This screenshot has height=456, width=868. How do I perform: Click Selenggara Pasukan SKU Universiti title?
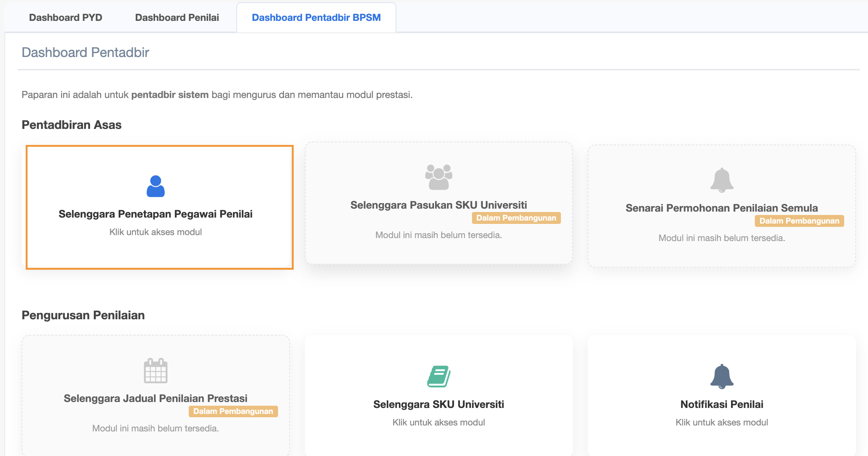click(x=438, y=205)
